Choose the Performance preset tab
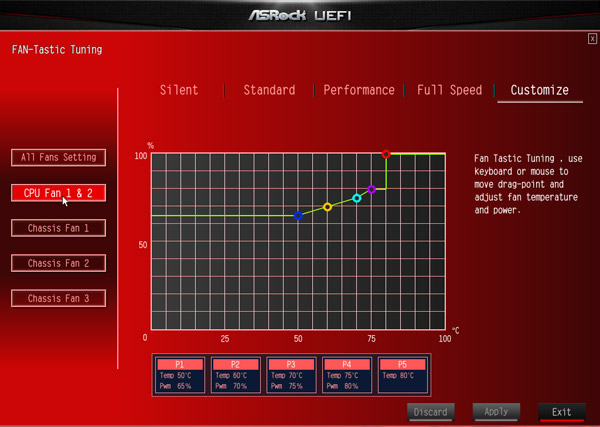The width and height of the screenshot is (600, 427). (x=359, y=90)
